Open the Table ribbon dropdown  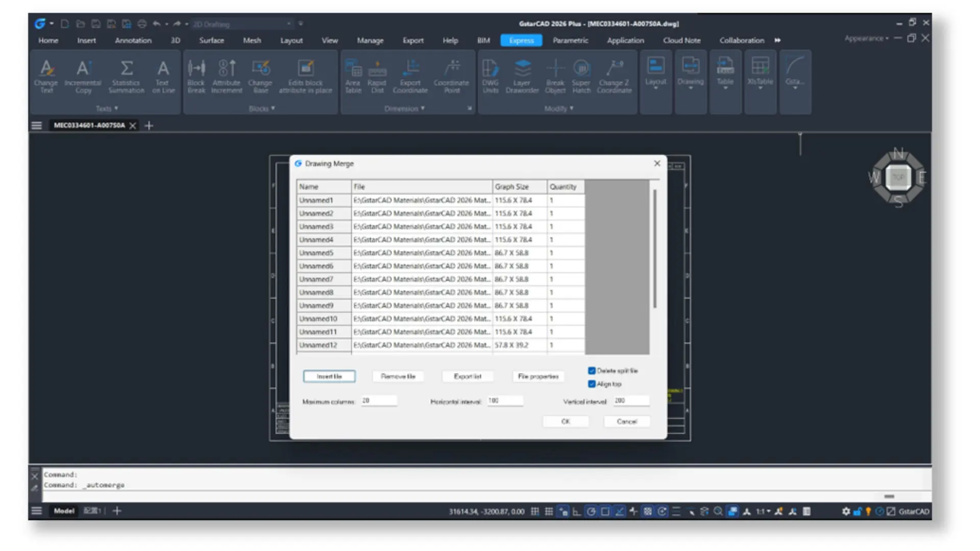tap(725, 73)
